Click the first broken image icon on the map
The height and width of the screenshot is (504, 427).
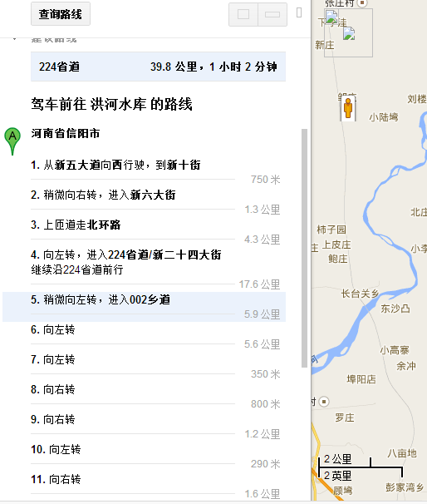point(331,16)
